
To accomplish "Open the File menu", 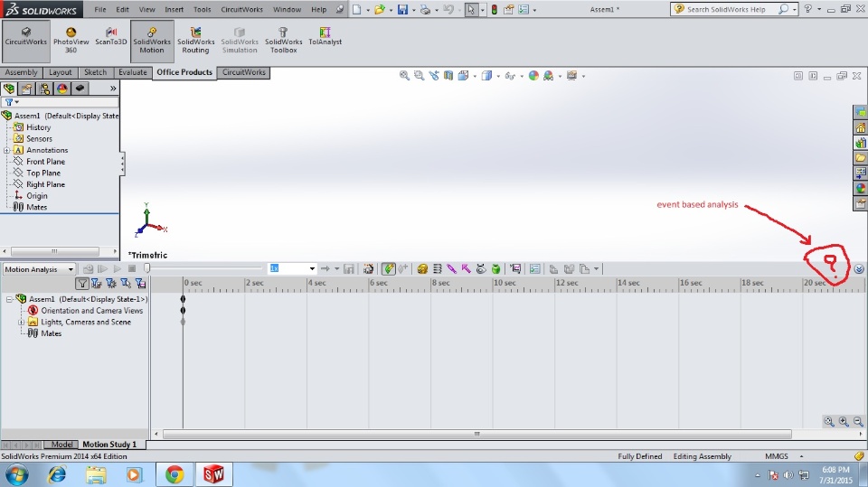I will pyautogui.click(x=100, y=9).
